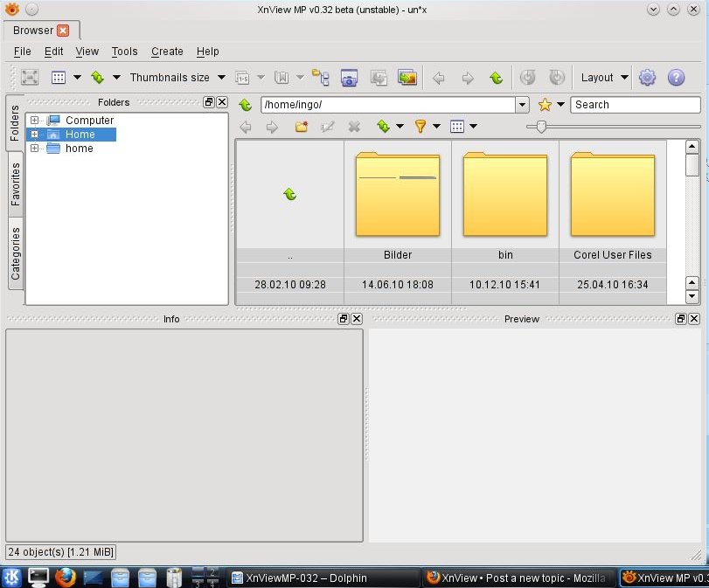Click the view mode grid icon beside fullscreen

(59, 77)
